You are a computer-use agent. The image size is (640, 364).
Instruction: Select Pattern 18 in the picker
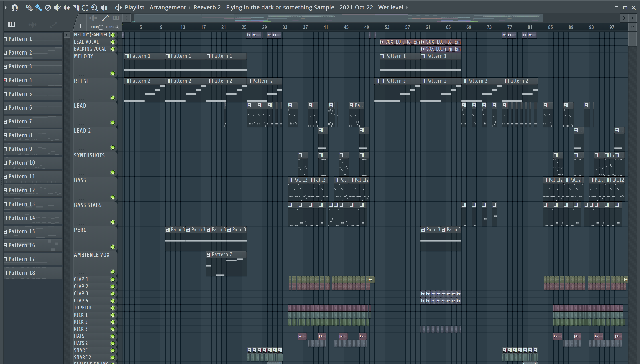[33, 273]
